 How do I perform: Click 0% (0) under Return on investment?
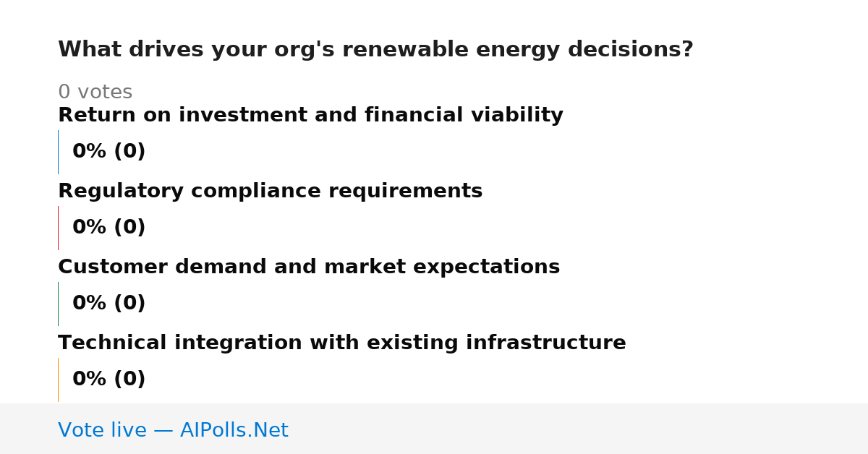(x=109, y=152)
